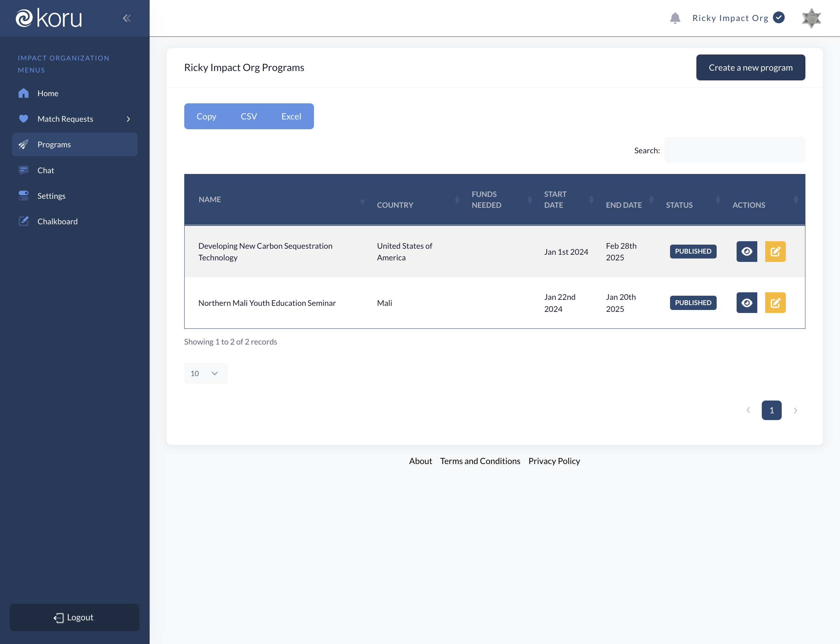Export the table to Excel
This screenshot has width=840, height=644.
tap(291, 116)
